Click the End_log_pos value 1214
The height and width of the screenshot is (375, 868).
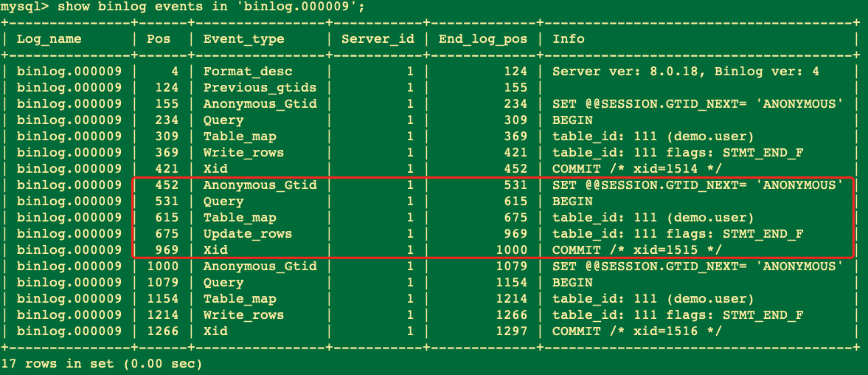click(512, 298)
